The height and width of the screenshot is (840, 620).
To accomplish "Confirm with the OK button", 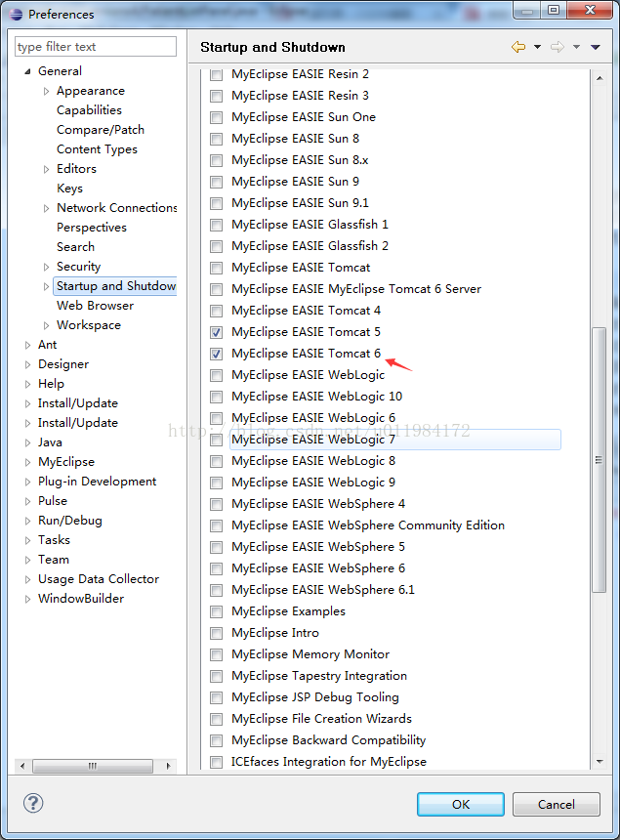I will [461, 804].
